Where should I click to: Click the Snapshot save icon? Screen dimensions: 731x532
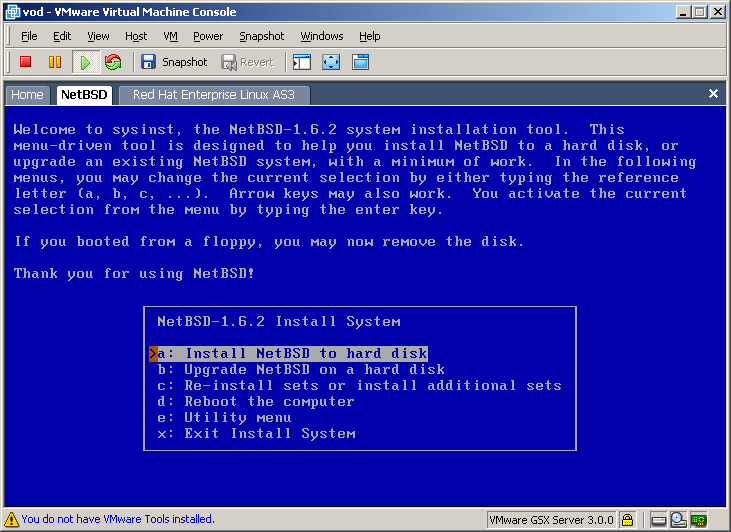tap(148, 62)
